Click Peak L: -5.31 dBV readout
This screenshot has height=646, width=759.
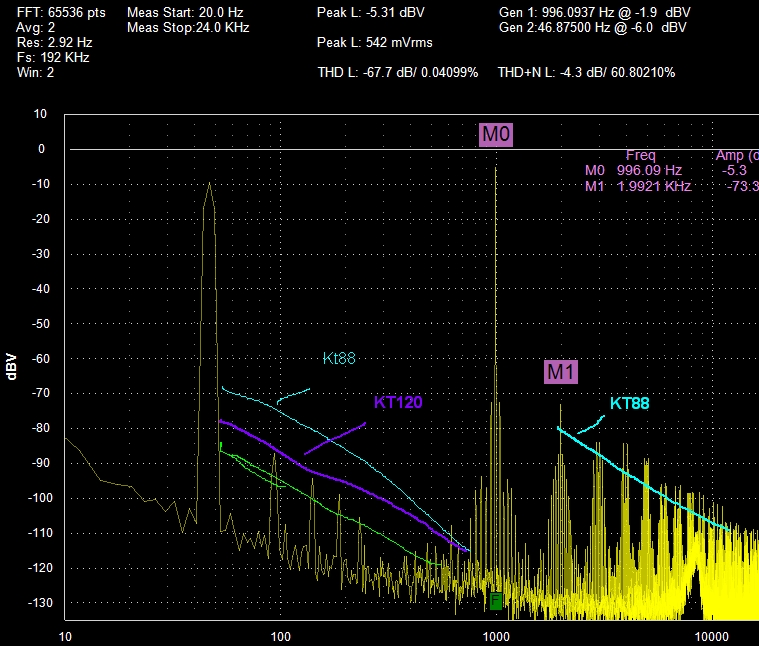pos(370,13)
